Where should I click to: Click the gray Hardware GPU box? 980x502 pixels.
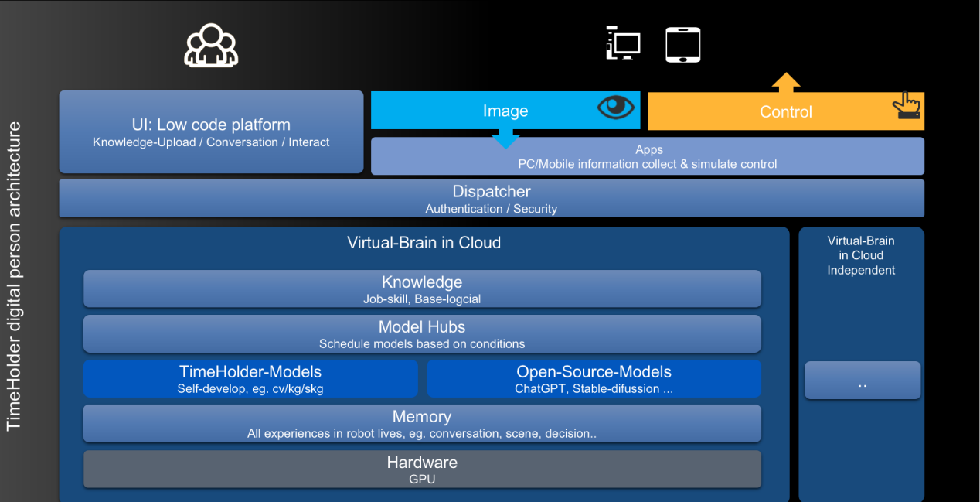[422, 470]
